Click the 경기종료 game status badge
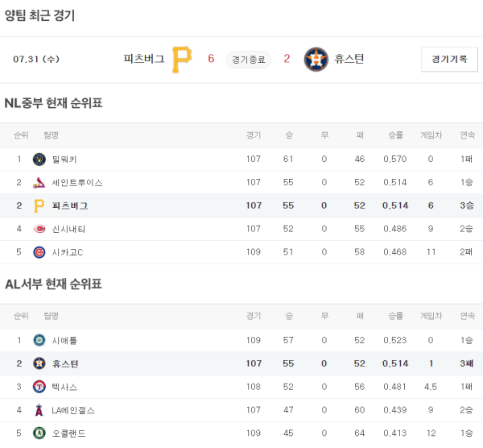The height and width of the screenshot is (448, 483). coord(249,59)
